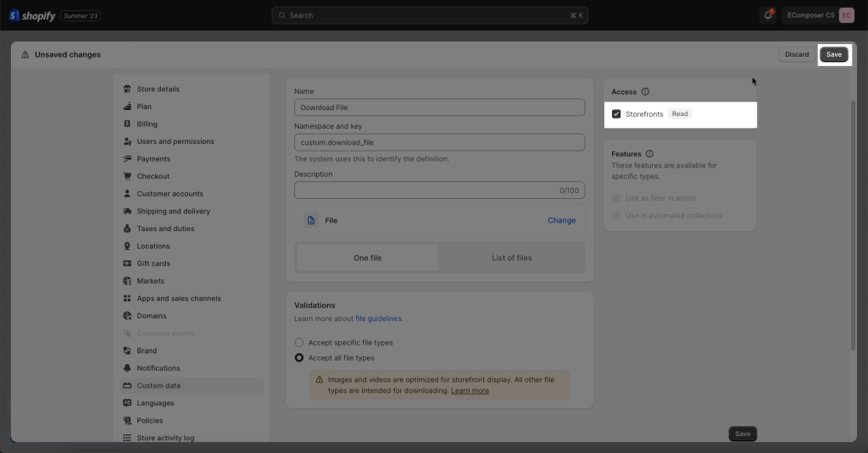Click the Store activity log icon
Screen dimensions: 868x453
127,438
